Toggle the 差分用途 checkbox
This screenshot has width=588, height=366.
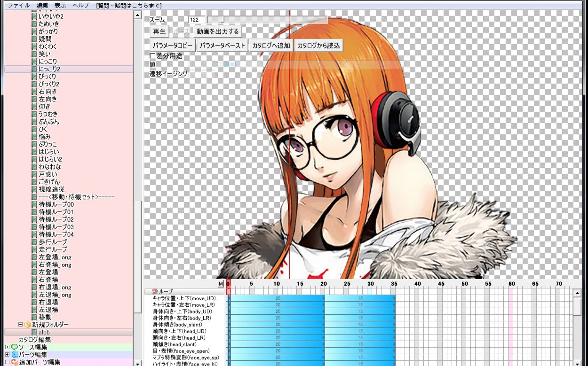tap(152, 56)
